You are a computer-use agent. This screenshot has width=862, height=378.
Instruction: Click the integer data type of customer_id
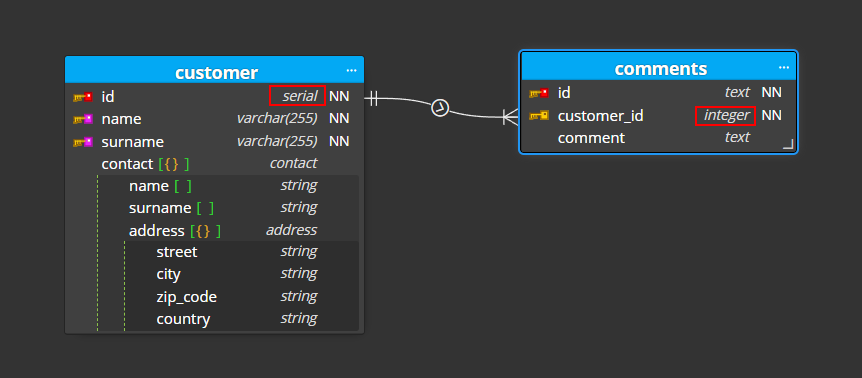pos(726,115)
